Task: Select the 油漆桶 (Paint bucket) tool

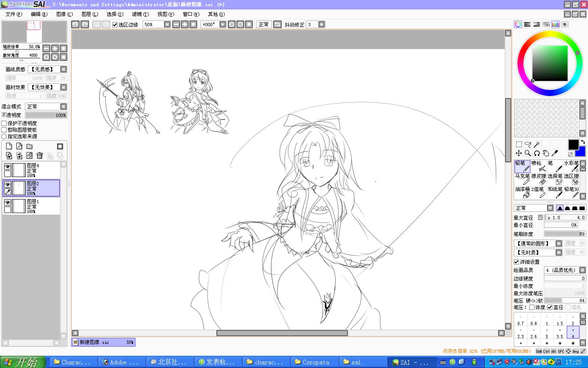Action: coord(522,192)
